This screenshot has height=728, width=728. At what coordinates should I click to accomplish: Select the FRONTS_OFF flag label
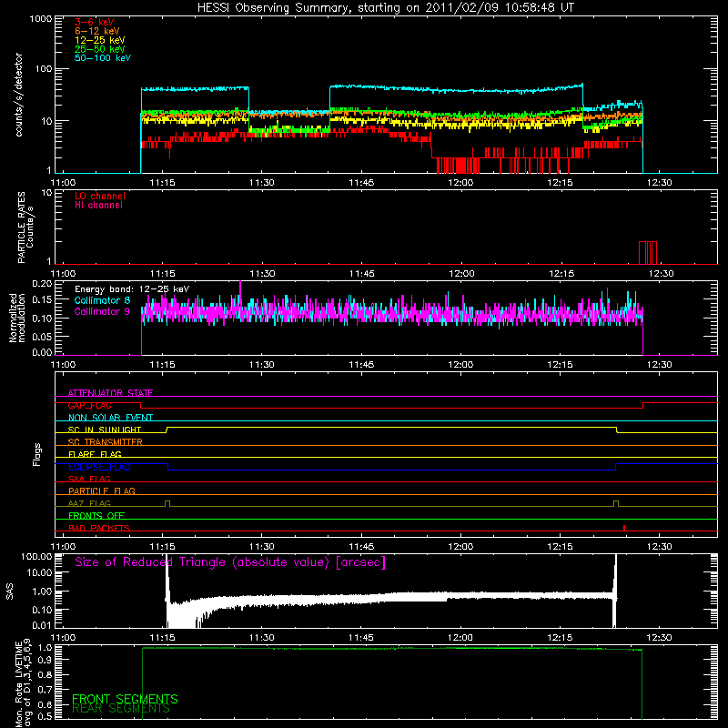pyautogui.click(x=96, y=516)
